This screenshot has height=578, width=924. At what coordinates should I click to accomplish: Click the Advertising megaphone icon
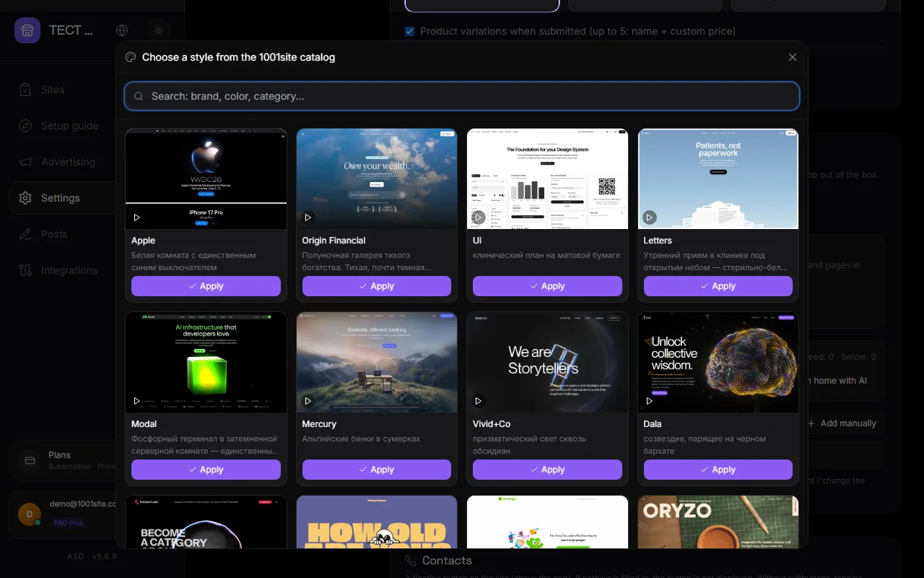pos(25,162)
